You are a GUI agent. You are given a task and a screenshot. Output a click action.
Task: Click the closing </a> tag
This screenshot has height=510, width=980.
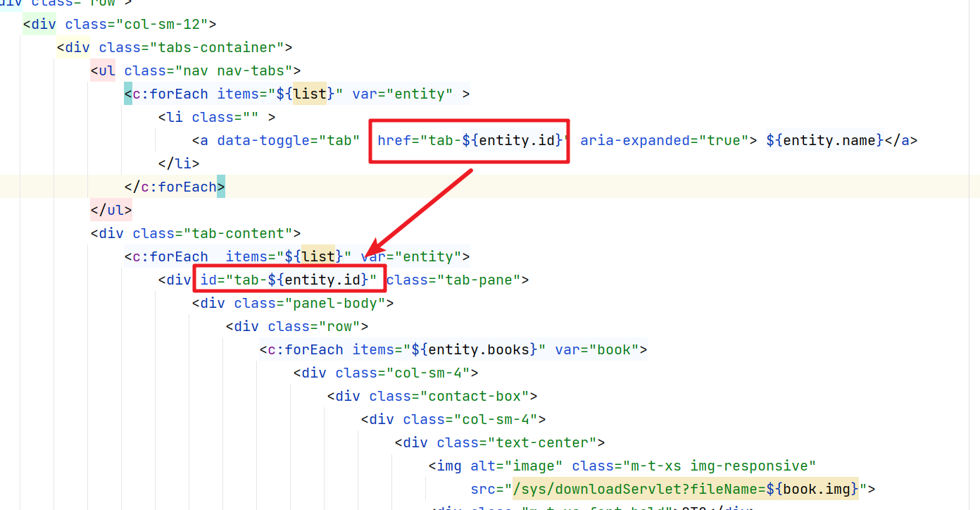(x=901, y=141)
